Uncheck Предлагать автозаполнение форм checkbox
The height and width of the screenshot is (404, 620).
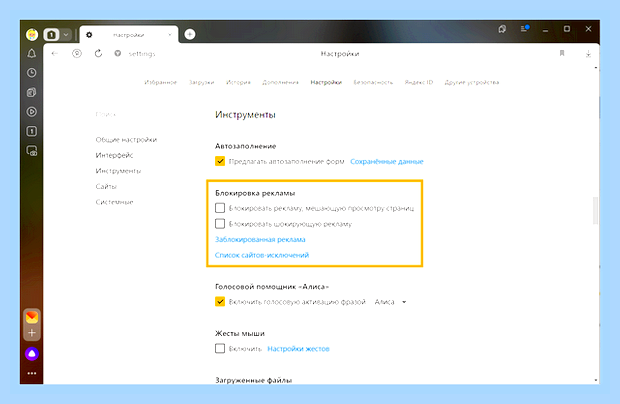tap(220, 161)
